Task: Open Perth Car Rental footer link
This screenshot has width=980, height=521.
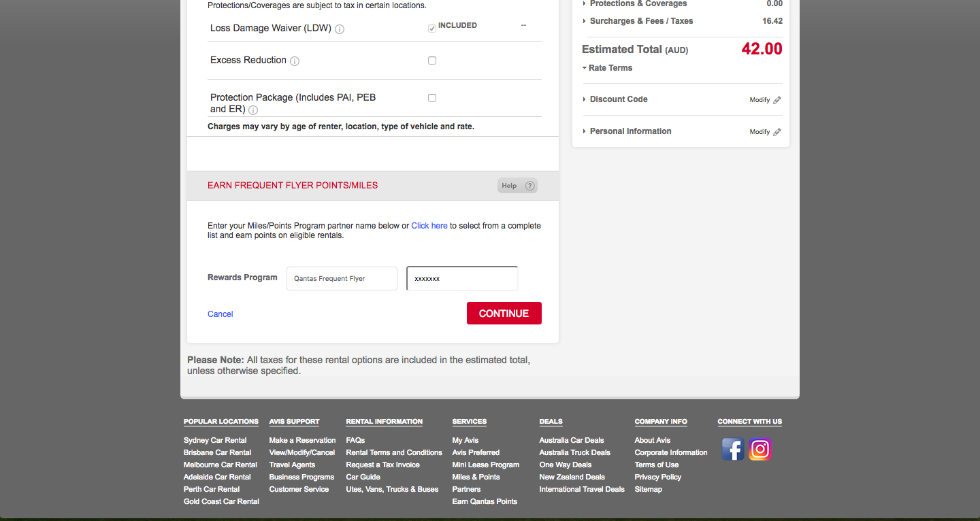Action: [x=212, y=489]
